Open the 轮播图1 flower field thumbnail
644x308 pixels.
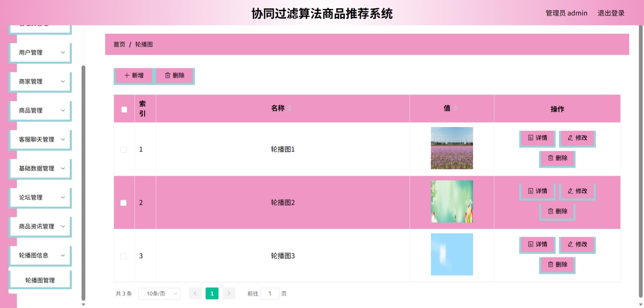pyautogui.click(x=452, y=148)
